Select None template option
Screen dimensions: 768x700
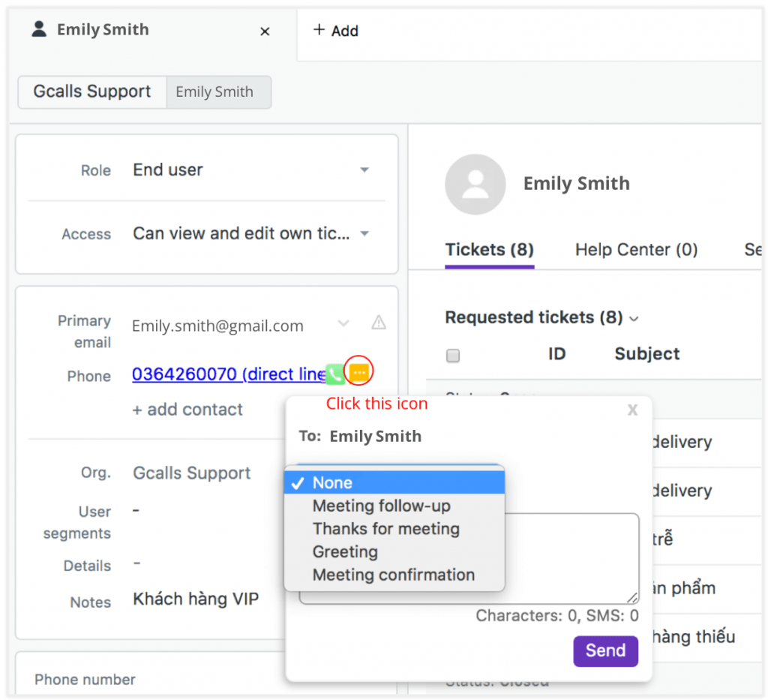click(394, 482)
